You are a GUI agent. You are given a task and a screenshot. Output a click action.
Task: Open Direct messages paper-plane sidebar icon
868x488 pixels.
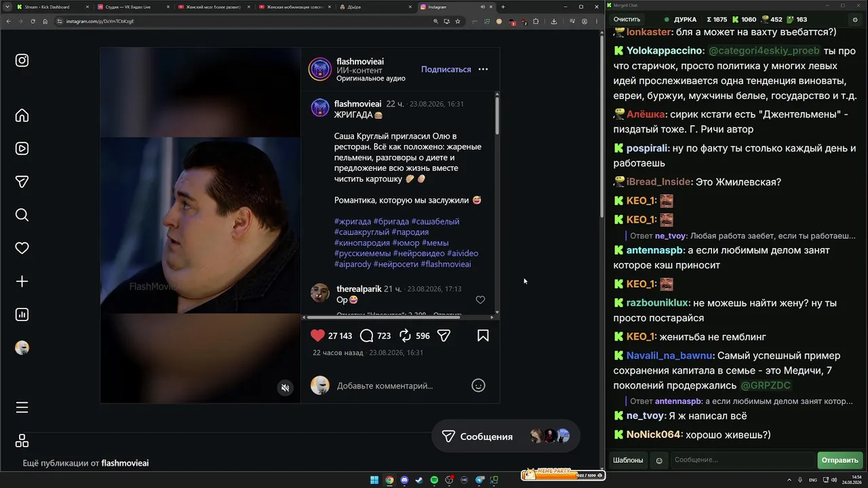22,182
